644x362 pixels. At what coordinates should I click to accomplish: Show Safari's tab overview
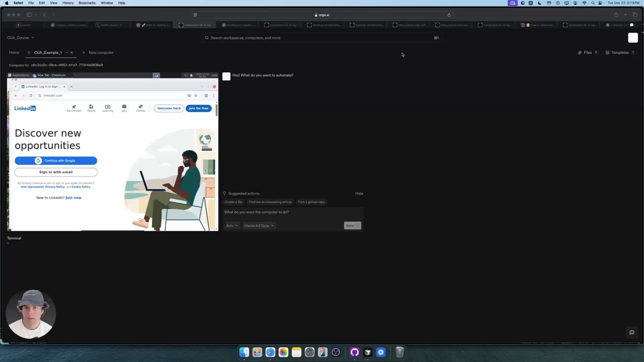(x=635, y=15)
